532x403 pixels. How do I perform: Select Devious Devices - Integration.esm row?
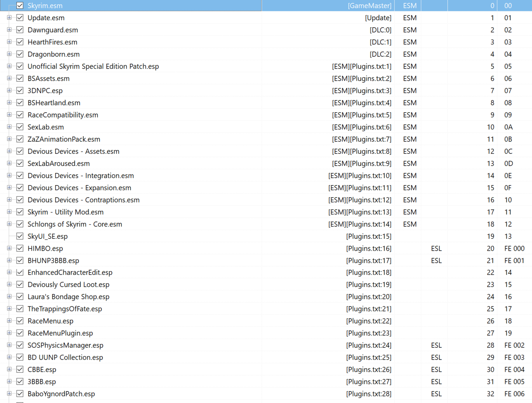point(81,175)
